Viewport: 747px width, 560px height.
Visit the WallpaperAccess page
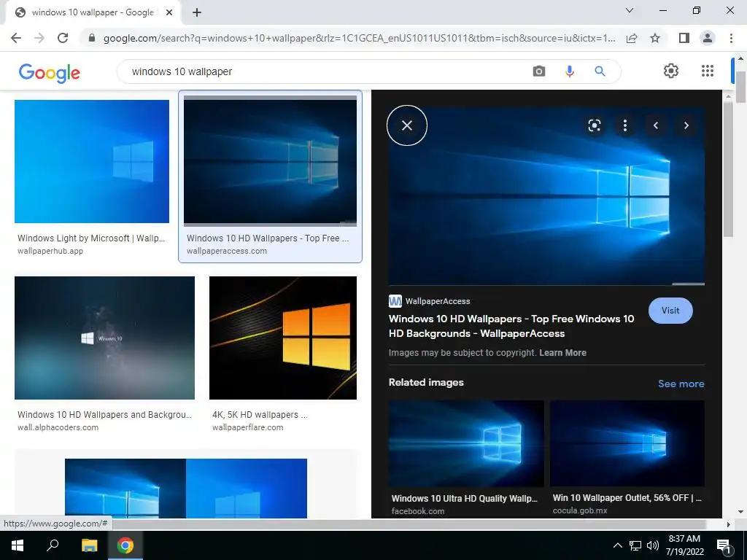click(x=670, y=311)
